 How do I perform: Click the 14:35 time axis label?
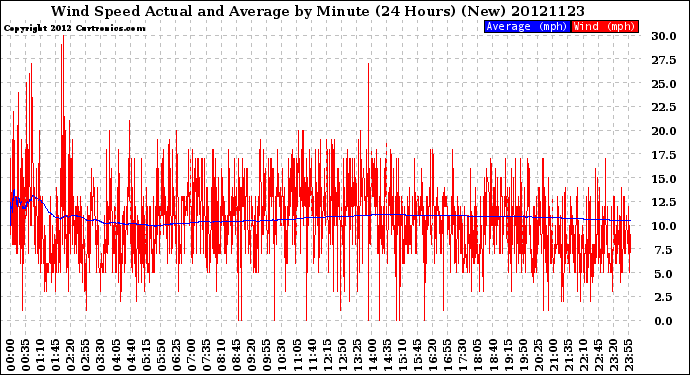[x=387, y=355]
